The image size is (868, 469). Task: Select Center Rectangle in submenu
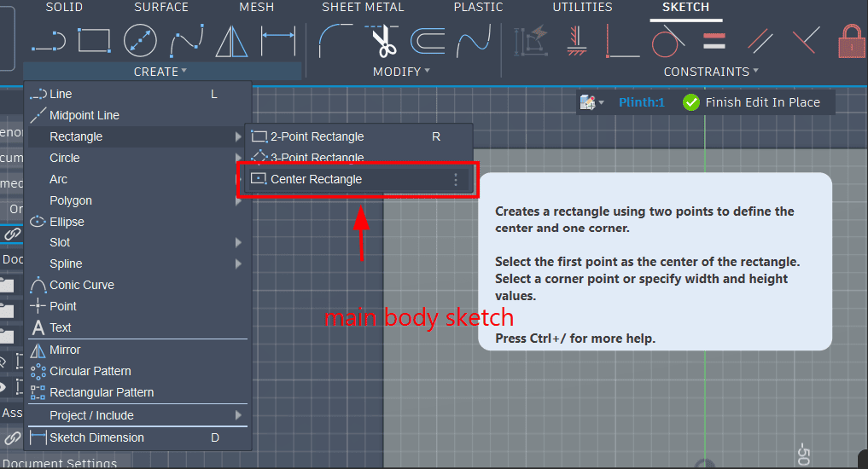point(358,179)
